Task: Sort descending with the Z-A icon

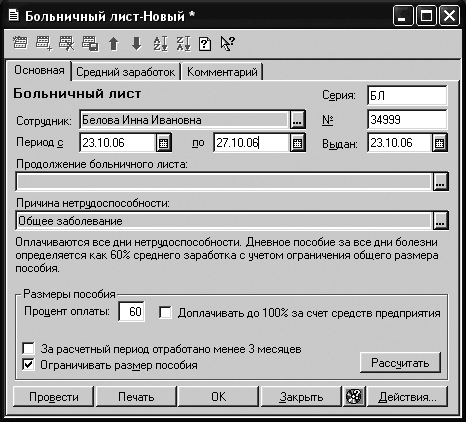Action: (183, 44)
